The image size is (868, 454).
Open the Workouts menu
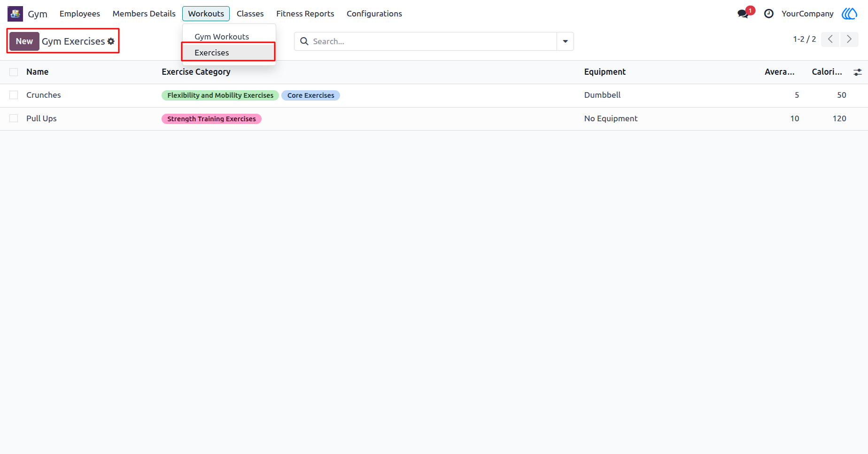pos(206,14)
